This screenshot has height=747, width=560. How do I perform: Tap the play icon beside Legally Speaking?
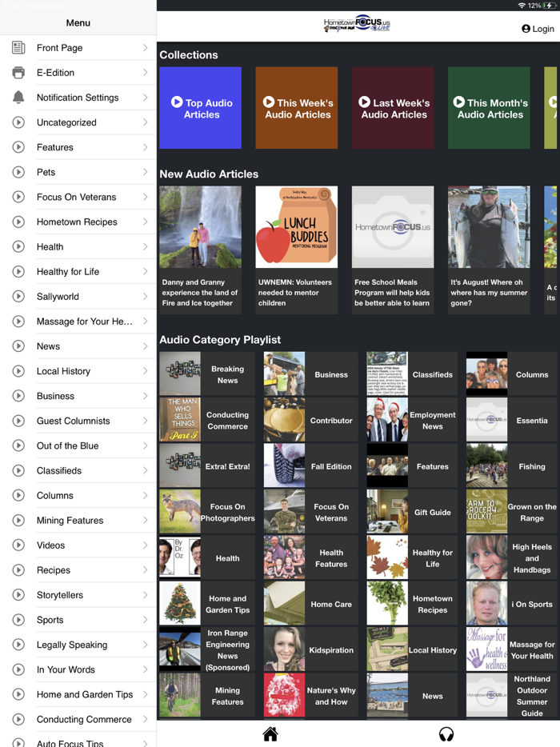click(x=18, y=645)
